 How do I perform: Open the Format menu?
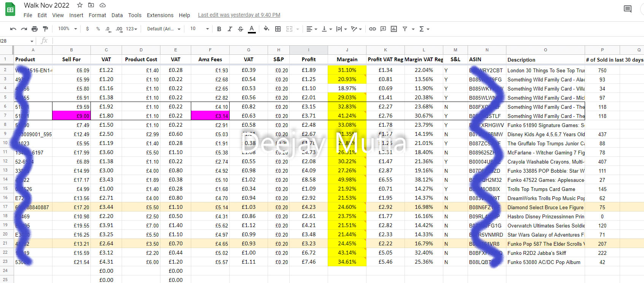click(x=97, y=15)
